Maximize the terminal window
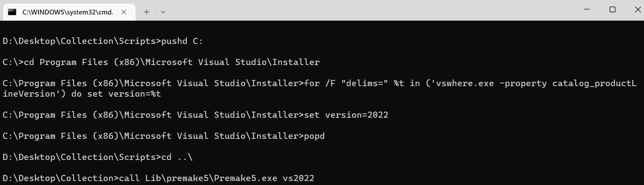644x185 pixels. (x=612, y=10)
